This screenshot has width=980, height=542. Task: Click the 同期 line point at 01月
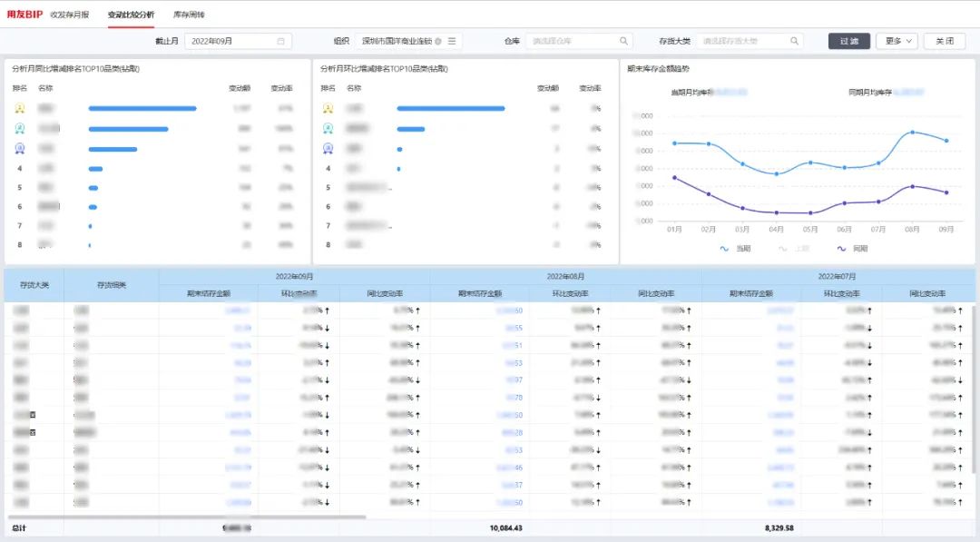674,178
